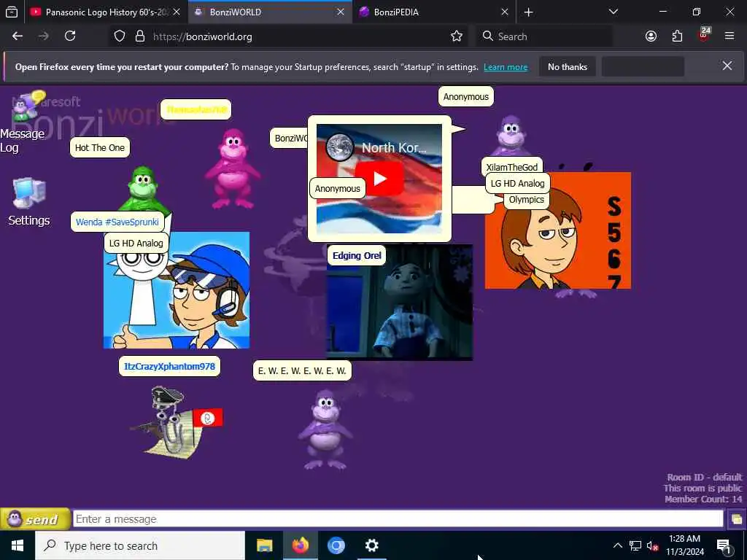Go back to previous page

[x=18, y=36]
